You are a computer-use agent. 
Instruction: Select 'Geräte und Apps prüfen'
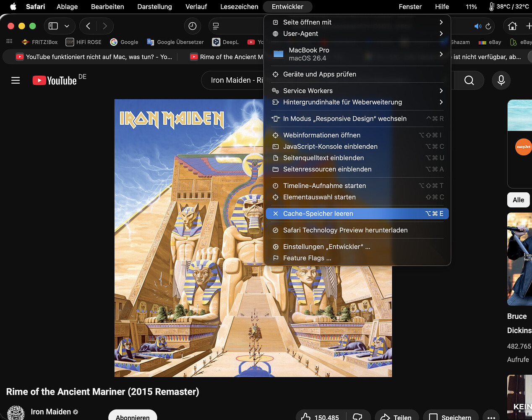coord(357,74)
